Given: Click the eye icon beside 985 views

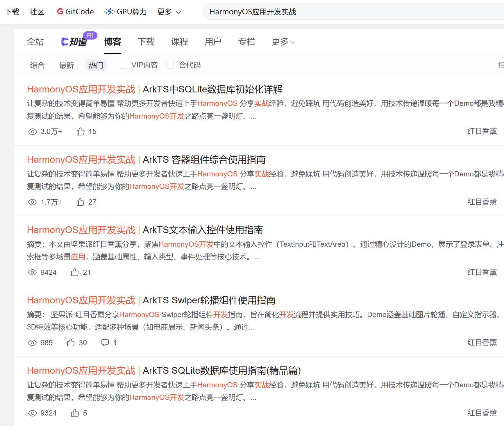Looking at the screenshot, I should tap(33, 343).
